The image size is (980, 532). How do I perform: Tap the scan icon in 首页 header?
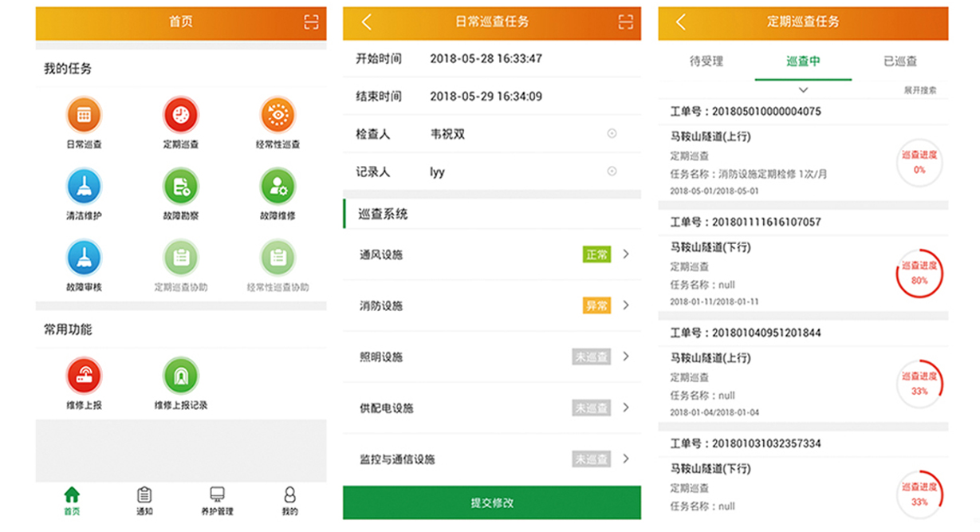click(x=311, y=22)
